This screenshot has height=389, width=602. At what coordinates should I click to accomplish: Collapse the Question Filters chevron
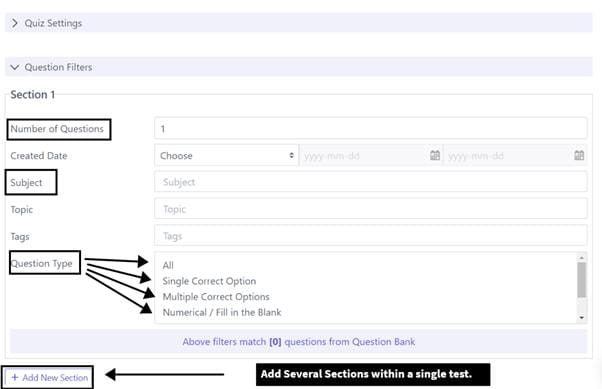(15, 67)
